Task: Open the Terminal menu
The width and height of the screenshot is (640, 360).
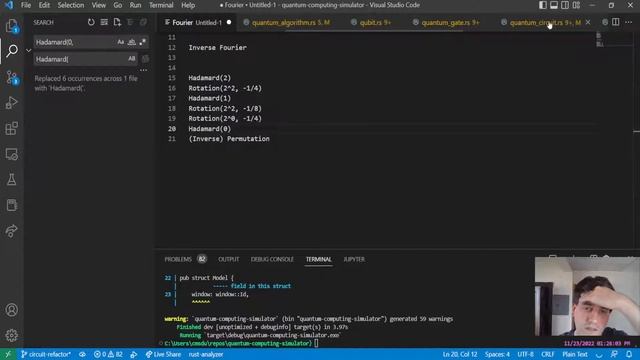Action: (x=161, y=5)
